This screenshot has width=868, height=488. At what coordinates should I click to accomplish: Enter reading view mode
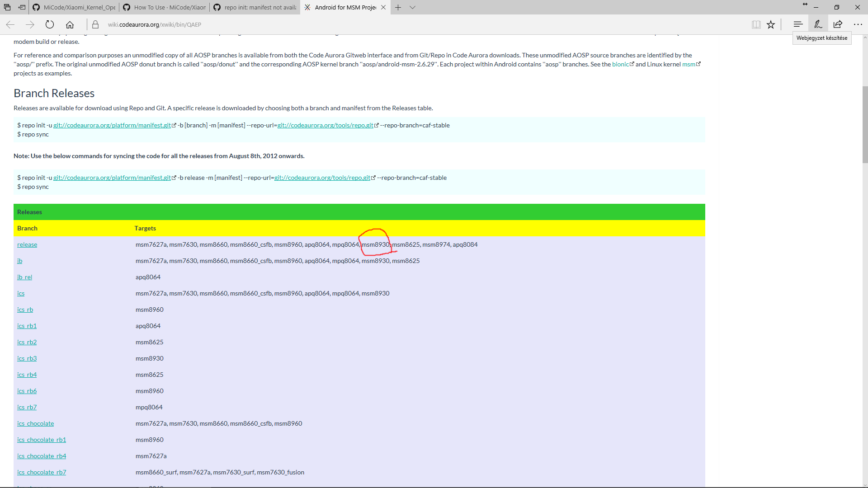(x=756, y=24)
